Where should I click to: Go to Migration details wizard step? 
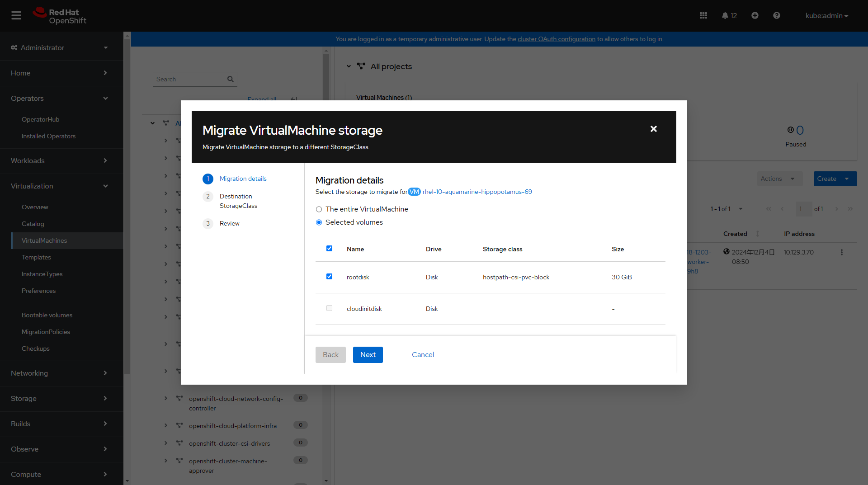pyautogui.click(x=243, y=179)
